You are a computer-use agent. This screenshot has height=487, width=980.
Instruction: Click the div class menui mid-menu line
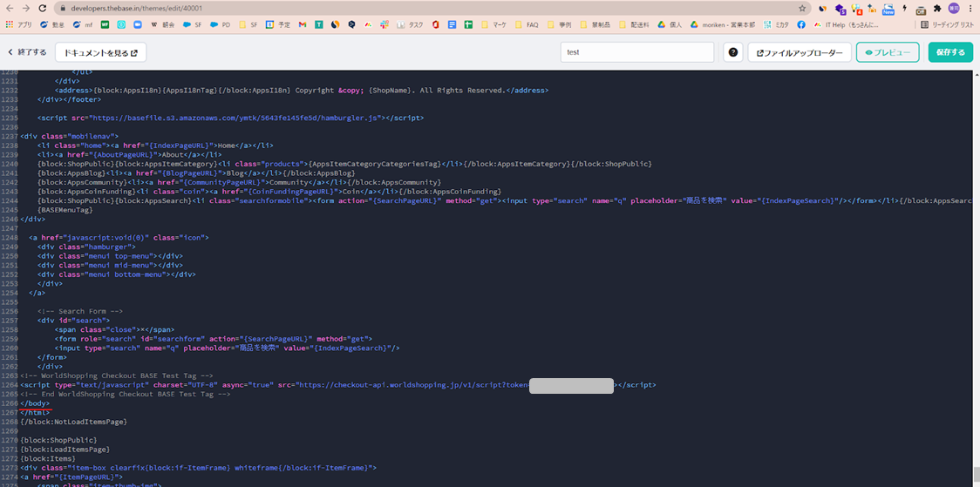coord(110,265)
